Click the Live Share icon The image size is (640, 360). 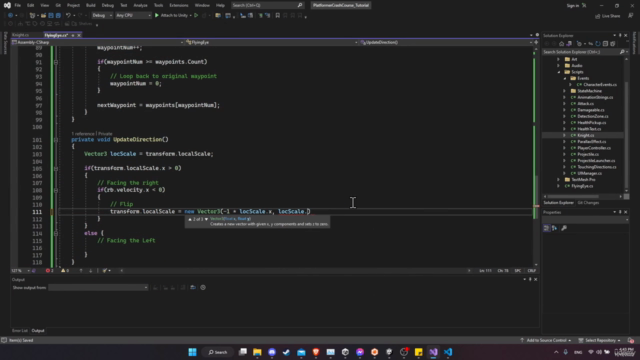point(598,16)
